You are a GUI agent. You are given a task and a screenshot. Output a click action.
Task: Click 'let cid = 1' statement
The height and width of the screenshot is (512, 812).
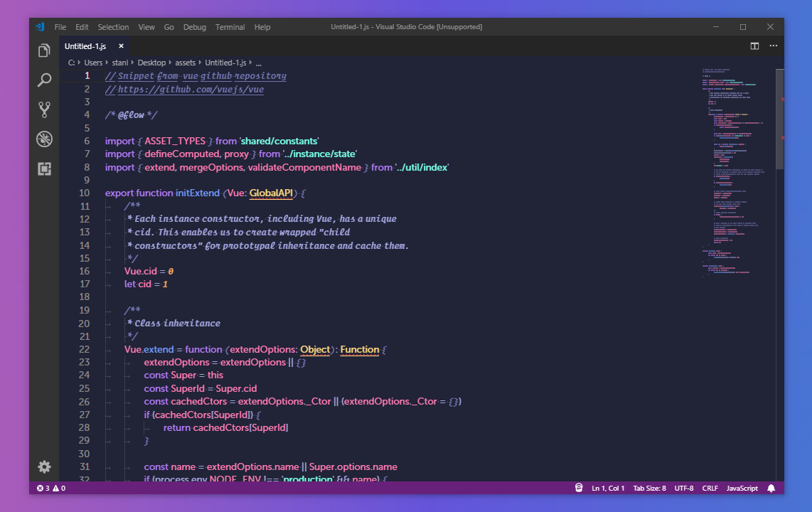(146, 284)
